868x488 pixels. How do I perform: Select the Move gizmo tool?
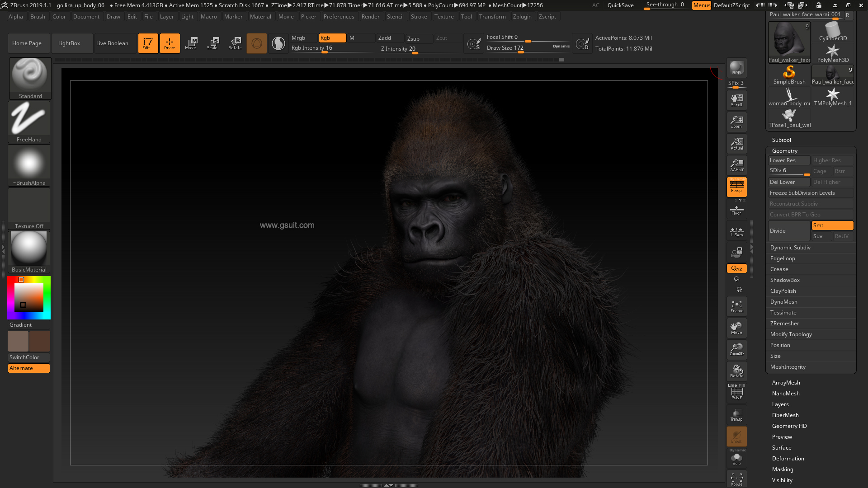tap(191, 43)
